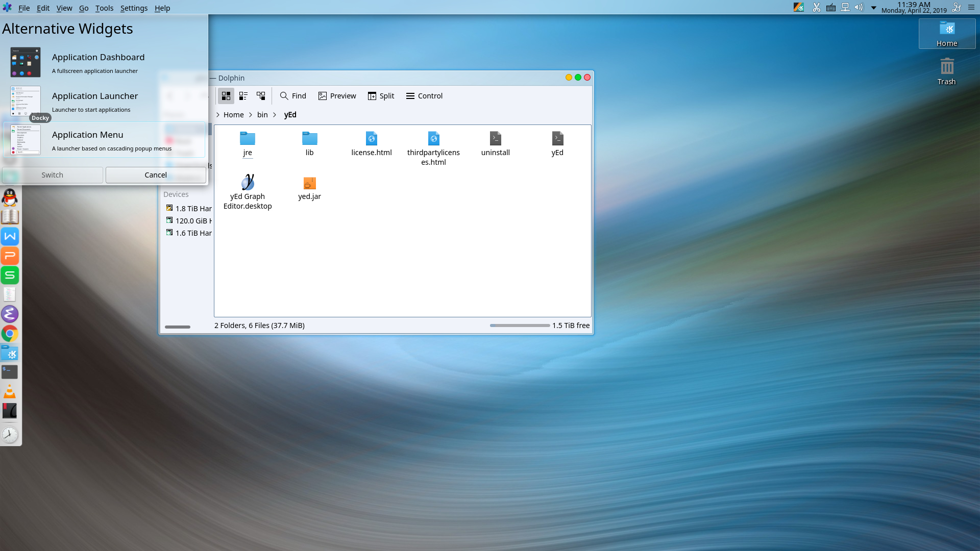This screenshot has height=551, width=980.
Task: Open the Control hamburger menu
Action: (x=424, y=96)
